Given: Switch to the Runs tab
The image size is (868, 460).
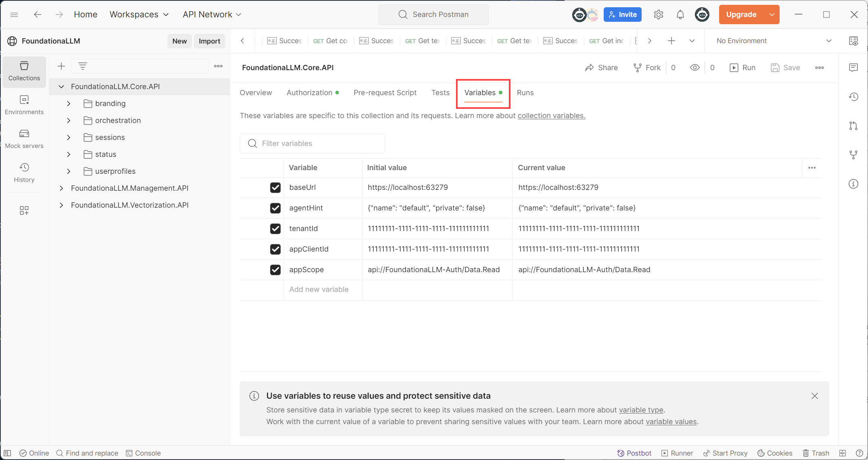Looking at the screenshot, I should tap(525, 93).
